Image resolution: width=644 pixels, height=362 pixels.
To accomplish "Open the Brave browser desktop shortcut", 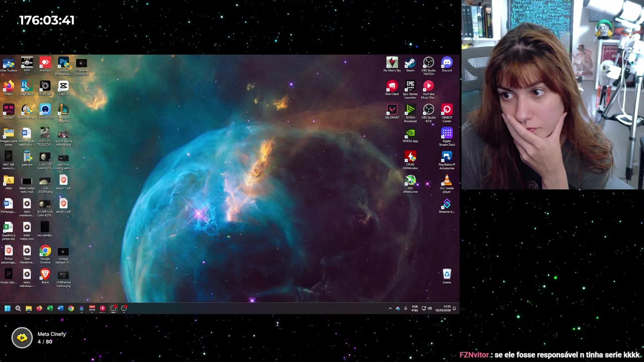I will coord(45,277).
